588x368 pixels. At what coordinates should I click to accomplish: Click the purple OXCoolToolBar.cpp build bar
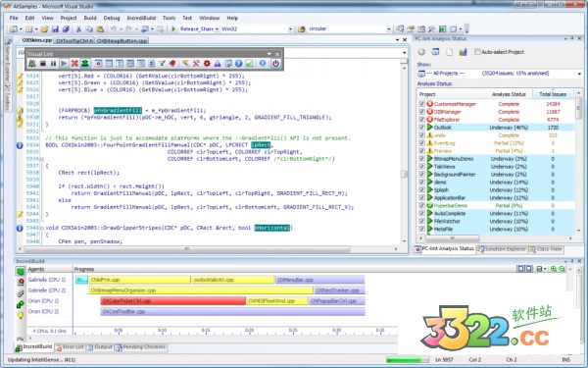[x=232, y=311]
